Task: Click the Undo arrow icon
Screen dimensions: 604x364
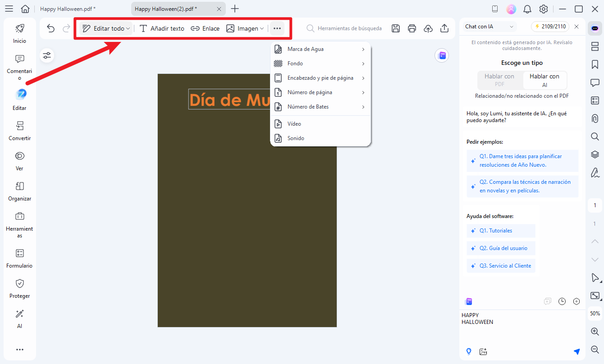Action: click(51, 28)
